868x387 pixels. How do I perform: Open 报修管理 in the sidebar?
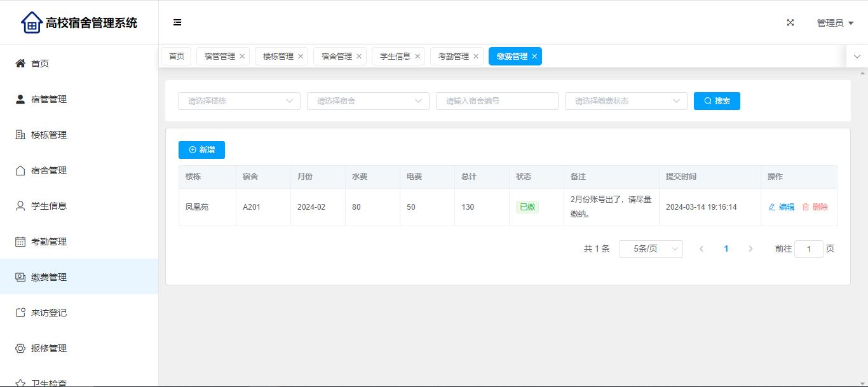click(x=49, y=348)
